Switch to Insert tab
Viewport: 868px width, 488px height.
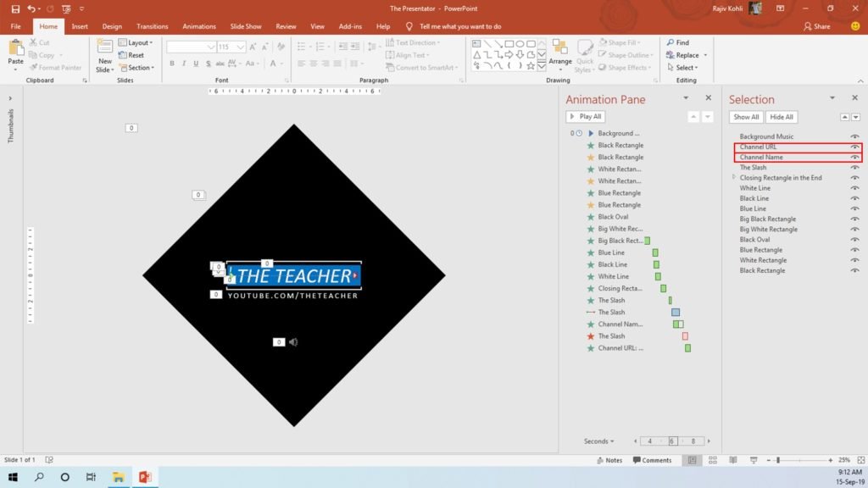[80, 26]
